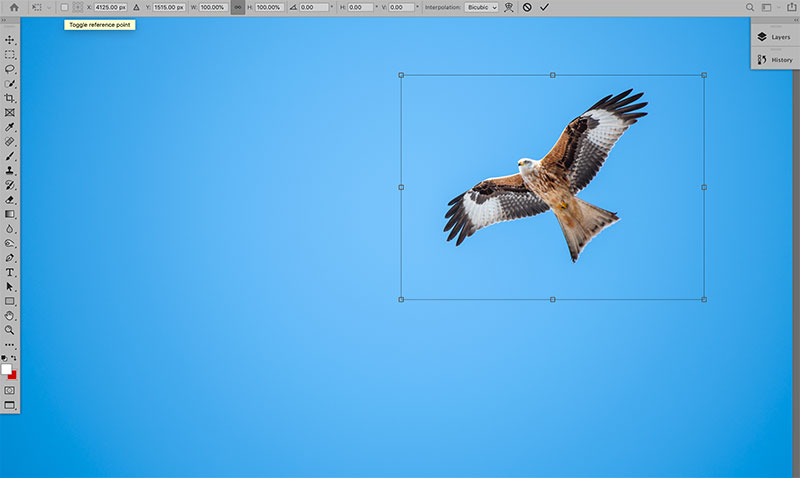800x478 pixels.
Task: Select the Type tool
Action: (10, 272)
